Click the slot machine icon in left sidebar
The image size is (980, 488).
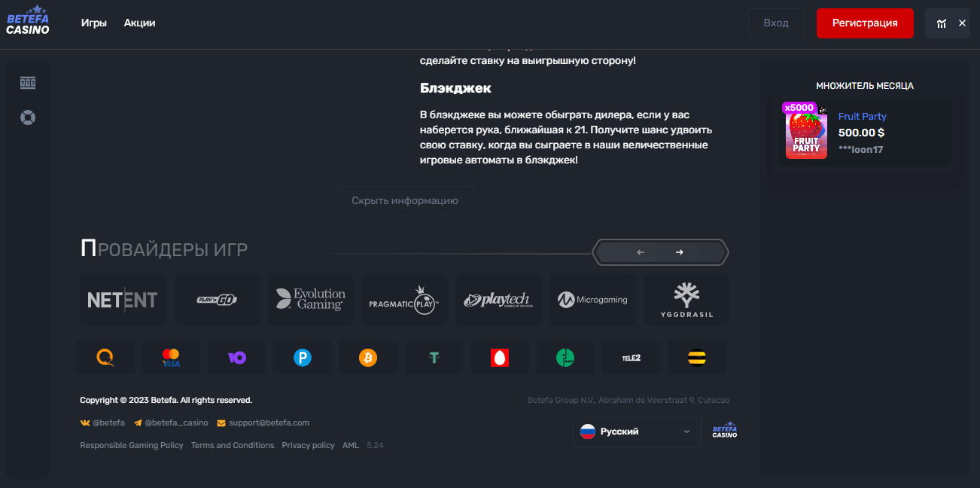coord(28,83)
